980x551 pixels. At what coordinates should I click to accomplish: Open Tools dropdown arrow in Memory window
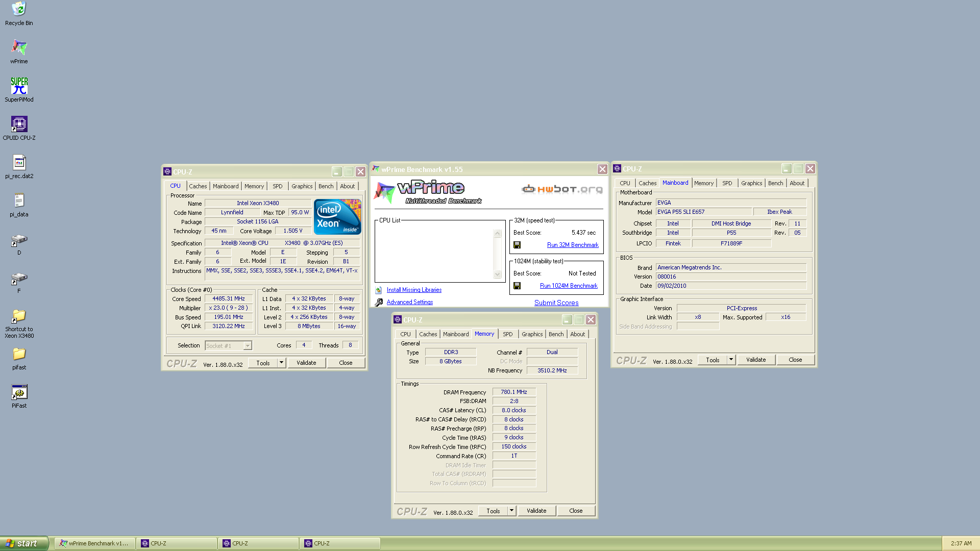point(511,511)
